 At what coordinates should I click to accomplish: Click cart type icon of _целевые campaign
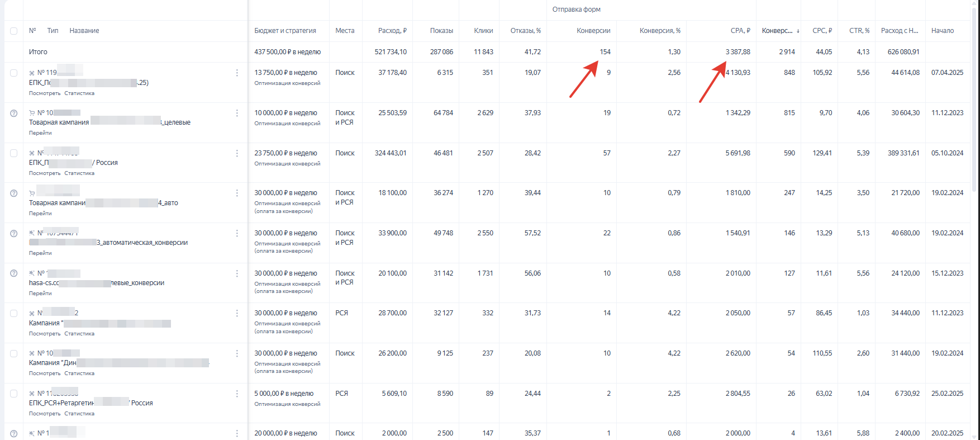32,113
